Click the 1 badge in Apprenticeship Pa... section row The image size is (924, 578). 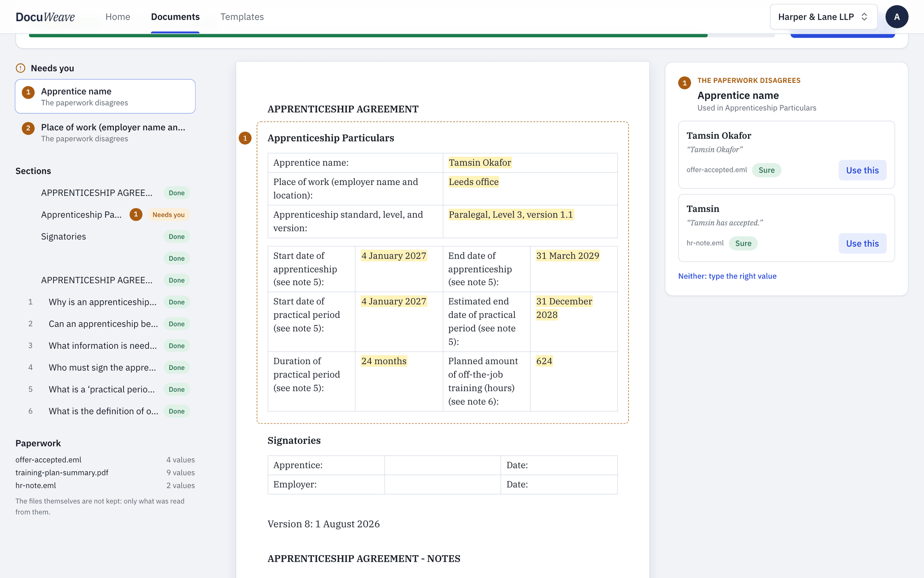pos(136,215)
